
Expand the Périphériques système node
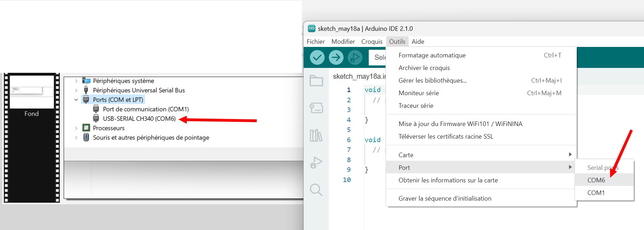click(76, 81)
